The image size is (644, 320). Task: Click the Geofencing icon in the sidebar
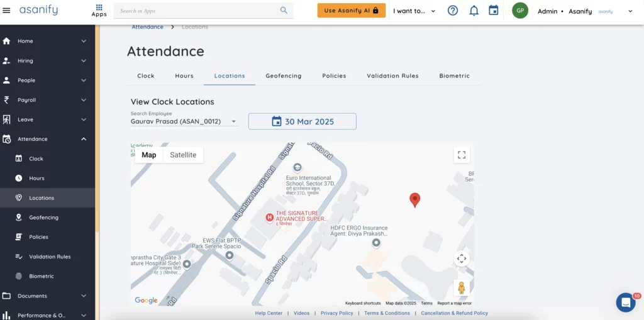coord(18,218)
